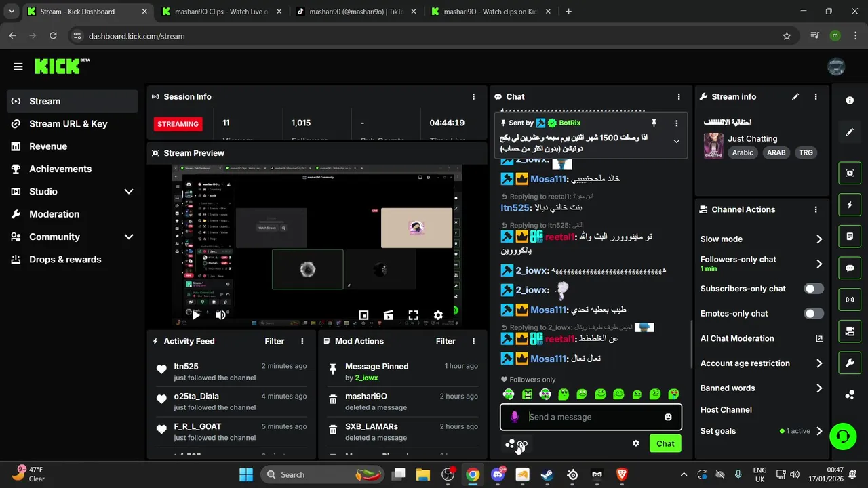868x488 pixels.
Task: Expand the pinned message chevron
Action: [676, 141]
